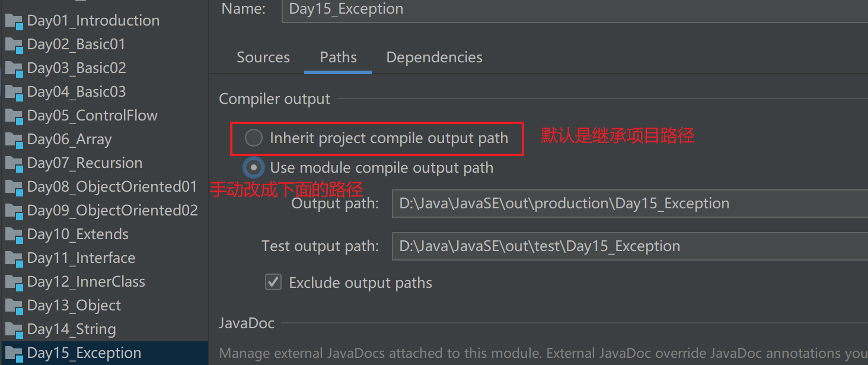The height and width of the screenshot is (365, 868).
Task: Select the Day15_Exception module name
Action: pyautogui.click(x=84, y=353)
